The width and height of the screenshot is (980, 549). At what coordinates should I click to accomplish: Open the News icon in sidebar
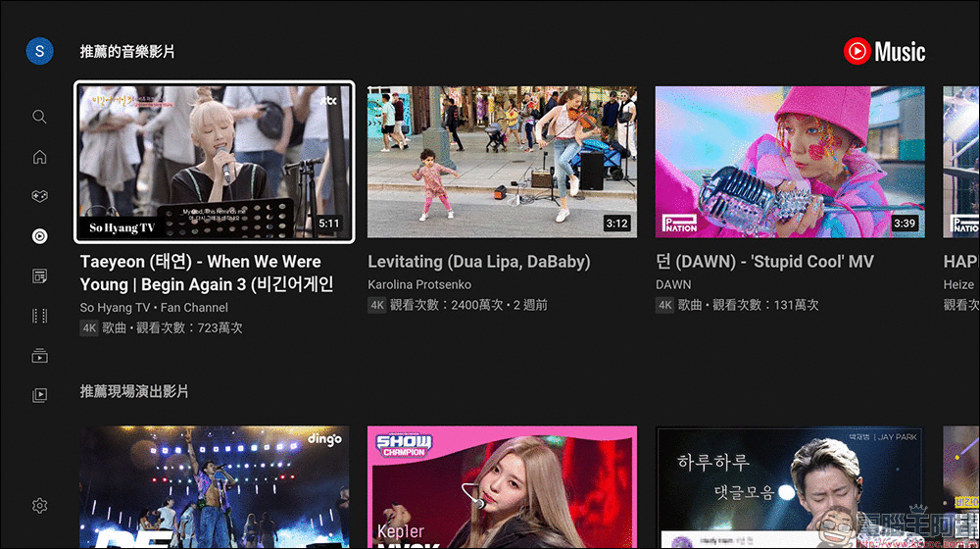coord(39,275)
